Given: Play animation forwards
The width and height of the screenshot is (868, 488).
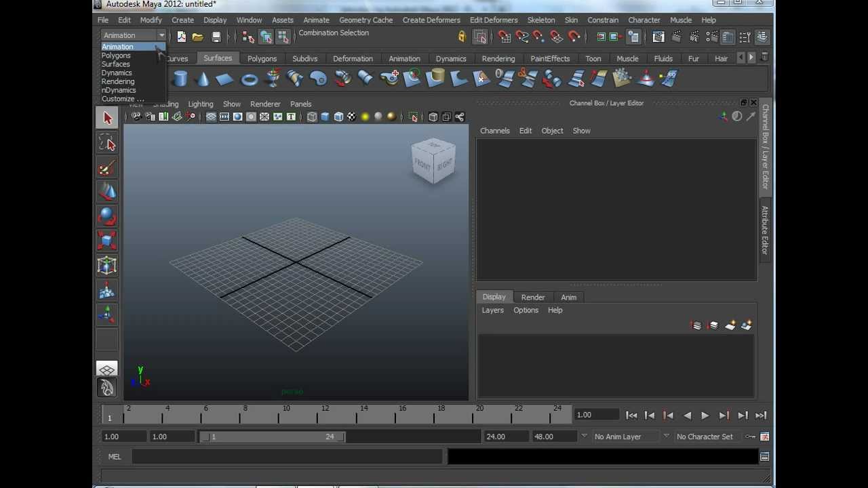Looking at the screenshot, I should [x=705, y=415].
